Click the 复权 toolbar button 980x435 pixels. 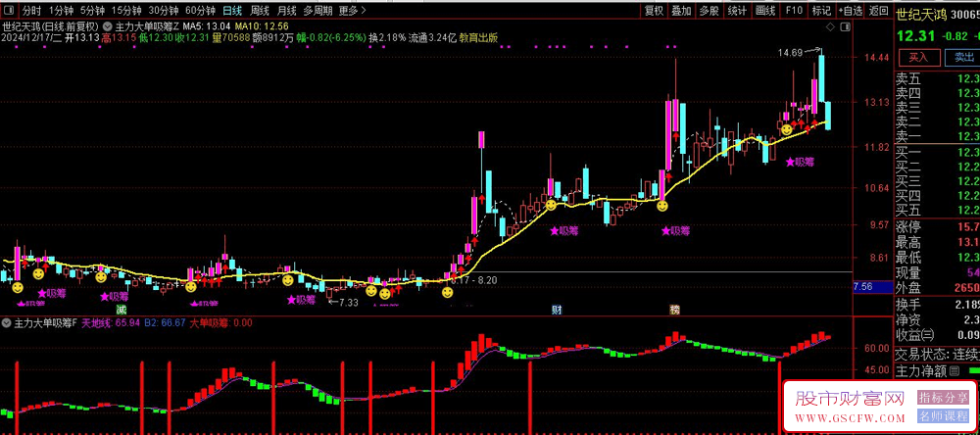click(x=654, y=11)
